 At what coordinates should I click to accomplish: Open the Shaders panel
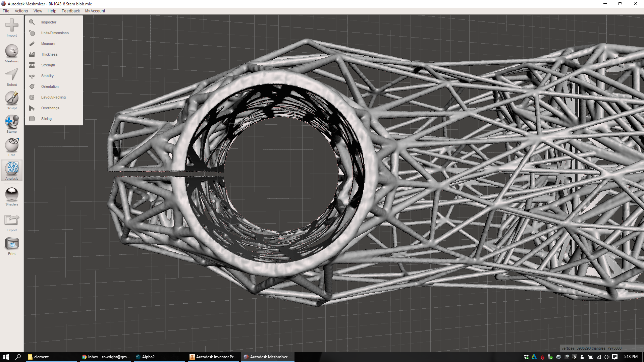[x=12, y=194]
